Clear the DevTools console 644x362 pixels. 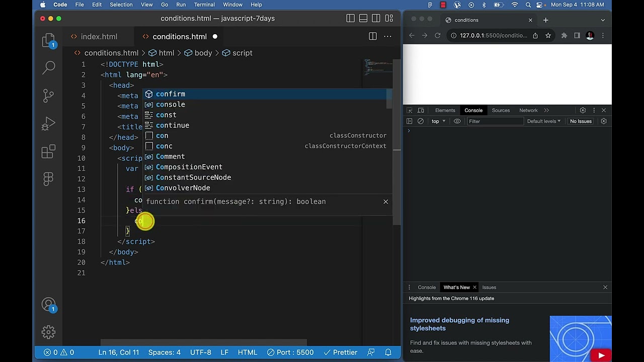click(421, 121)
